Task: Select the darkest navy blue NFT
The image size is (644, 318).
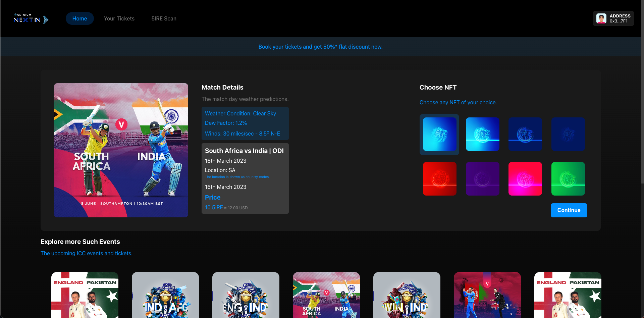Action: (568, 134)
